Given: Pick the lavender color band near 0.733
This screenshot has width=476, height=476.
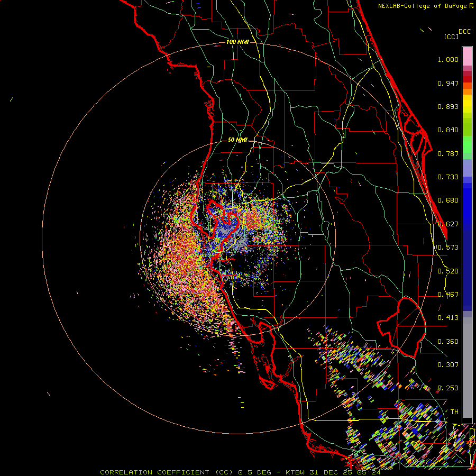Looking at the screenshot, I should pos(467,168).
